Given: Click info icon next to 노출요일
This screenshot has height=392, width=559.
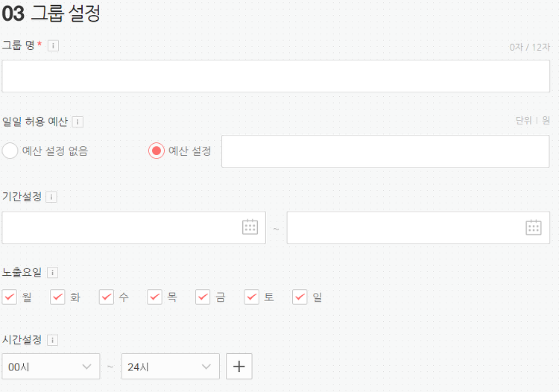Looking at the screenshot, I should (x=52, y=273).
